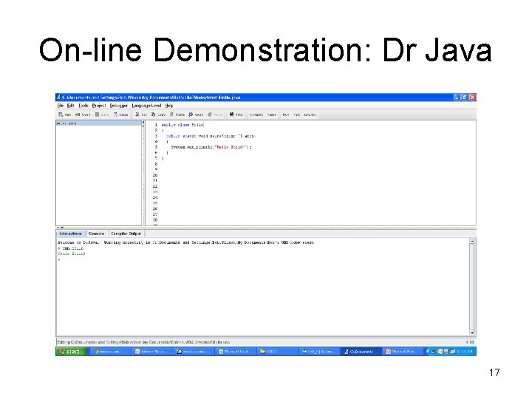This screenshot has height=399, width=532.
Task: Switch to the Interactions tab
Action: tap(71, 233)
